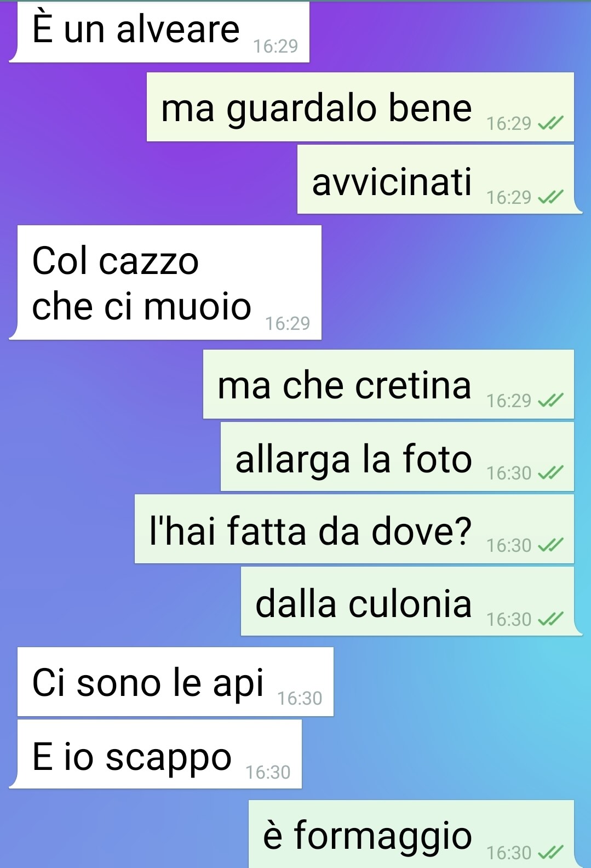Select the 'Col cazzo che ci muoio' message
The width and height of the screenshot is (591, 868).
(165, 282)
